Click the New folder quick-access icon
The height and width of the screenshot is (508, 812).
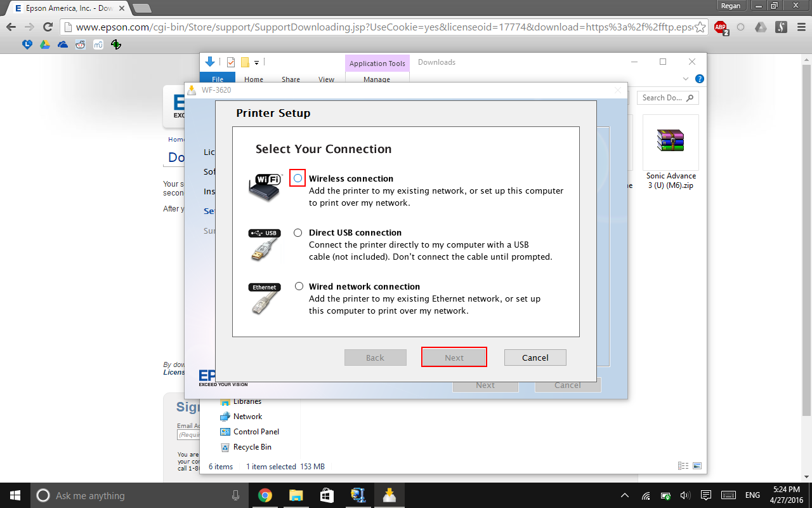click(x=245, y=62)
